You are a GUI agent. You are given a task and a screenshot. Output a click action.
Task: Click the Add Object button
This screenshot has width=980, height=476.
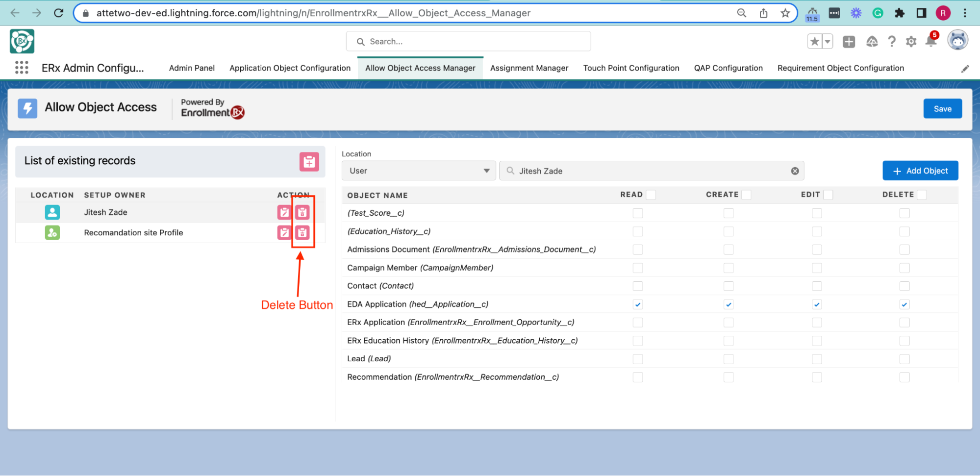point(920,171)
